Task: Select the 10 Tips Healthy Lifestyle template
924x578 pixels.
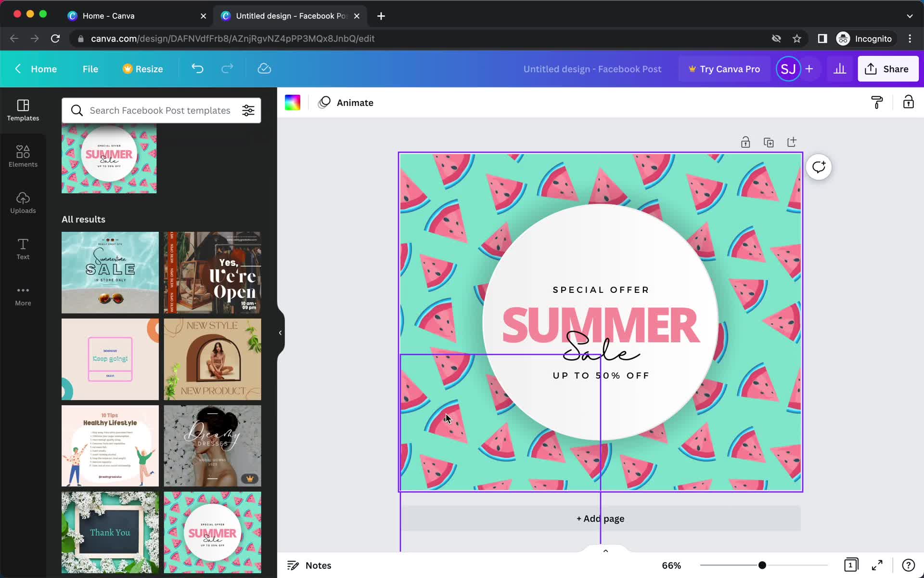Action: (110, 446)
